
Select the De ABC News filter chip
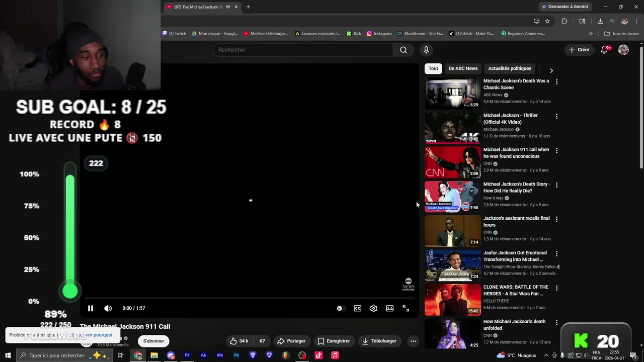[463, 68]
